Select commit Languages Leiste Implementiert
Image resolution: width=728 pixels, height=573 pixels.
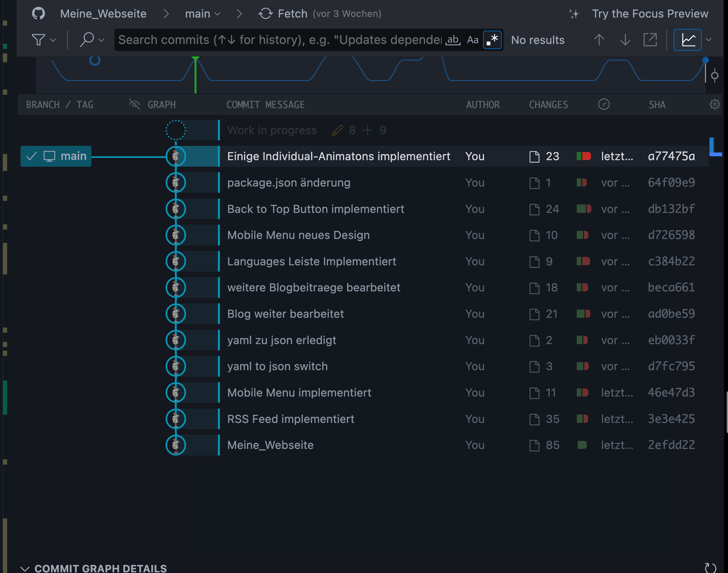[364, 261]
